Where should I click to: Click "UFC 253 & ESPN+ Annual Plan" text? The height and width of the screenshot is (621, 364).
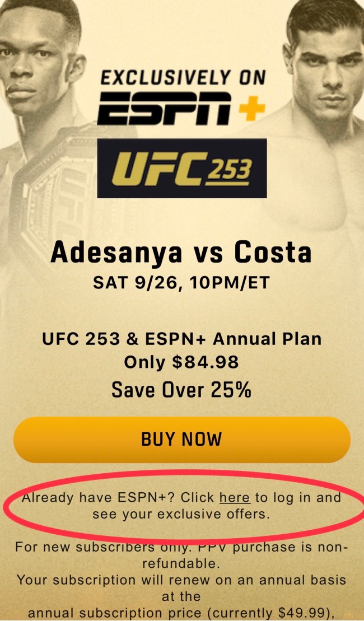click(x=181, y=339)
